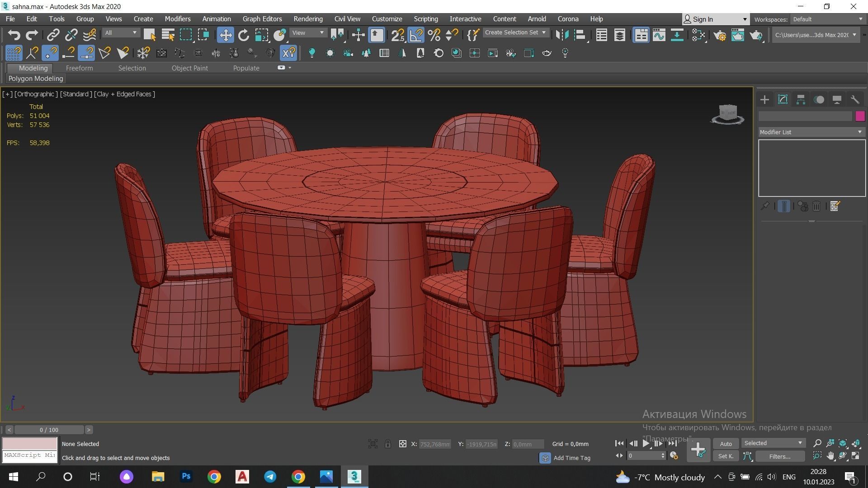Activate the Select Object tool
The width and height of the screenshot is (868, 488).
point(150,35)
